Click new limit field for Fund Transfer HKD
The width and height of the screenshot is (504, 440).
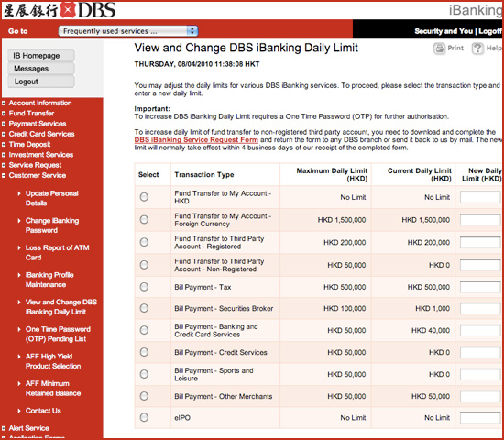click(480, 197)
